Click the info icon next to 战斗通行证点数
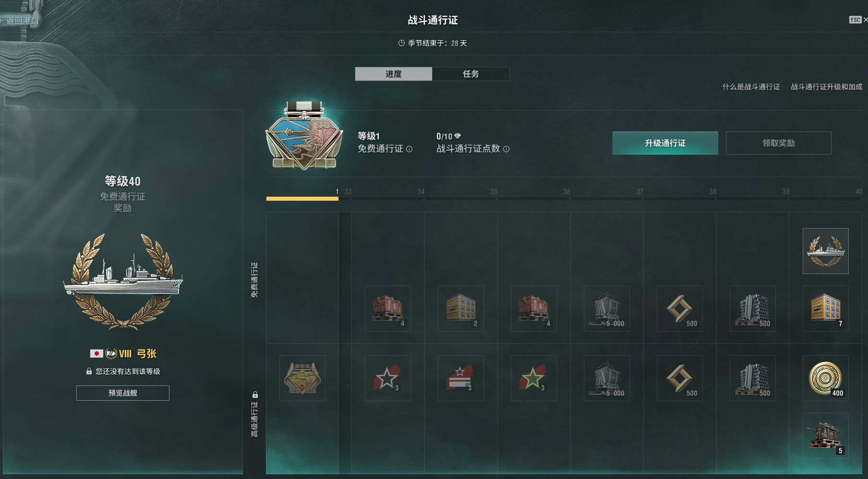The width and height of the screenshot is (868, 479). 506,149
